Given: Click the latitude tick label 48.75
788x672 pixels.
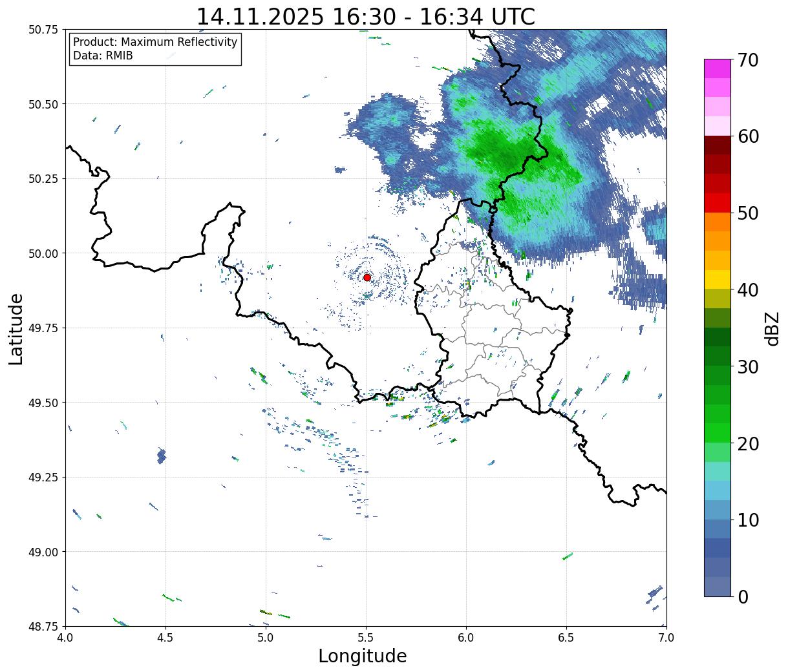Looking at the screenshot, I should (43, 626).
